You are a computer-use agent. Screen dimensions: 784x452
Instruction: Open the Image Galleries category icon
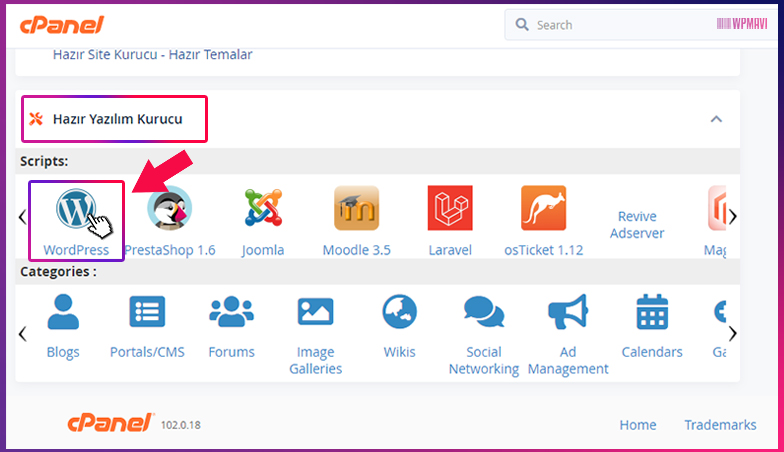pyautogui.click(x=316, y=312)
